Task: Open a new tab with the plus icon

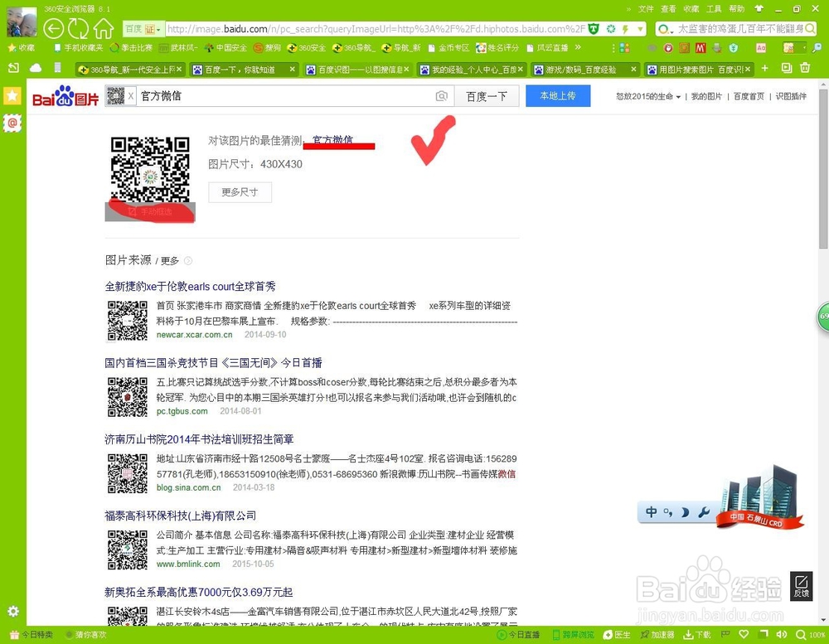Action: coord(764,68)
